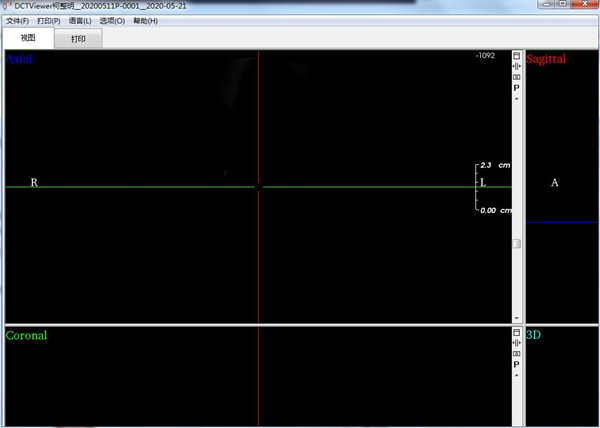Viewport: 600px width, 428px height.
Task: Click Coronal scrollbar up arrow
Action: pos(517,375)
